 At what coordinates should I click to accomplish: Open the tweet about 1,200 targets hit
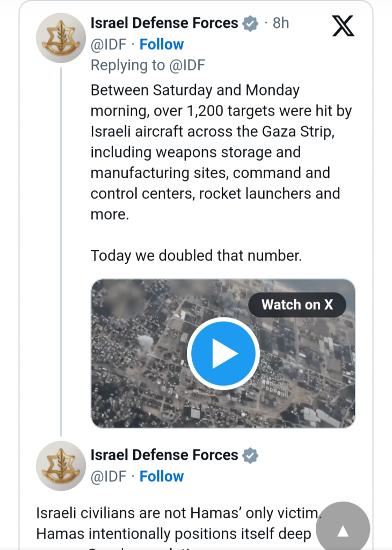point(221,152)
